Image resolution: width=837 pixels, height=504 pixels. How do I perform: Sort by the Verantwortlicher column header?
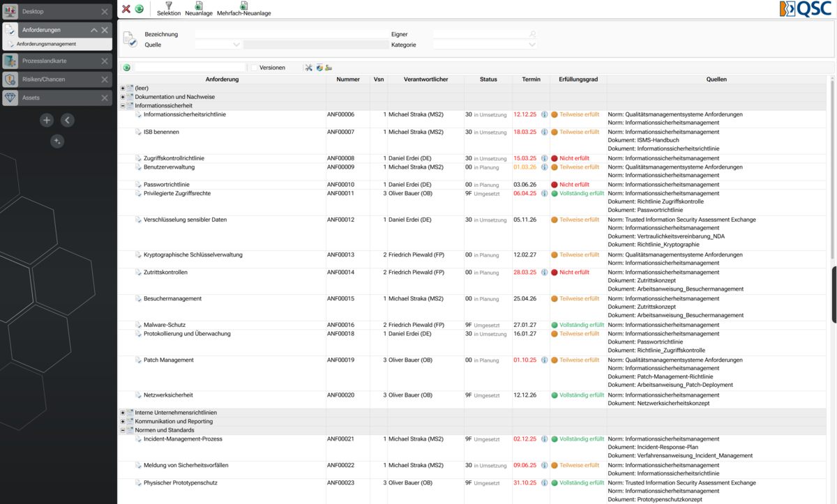[x=425, y=79]
